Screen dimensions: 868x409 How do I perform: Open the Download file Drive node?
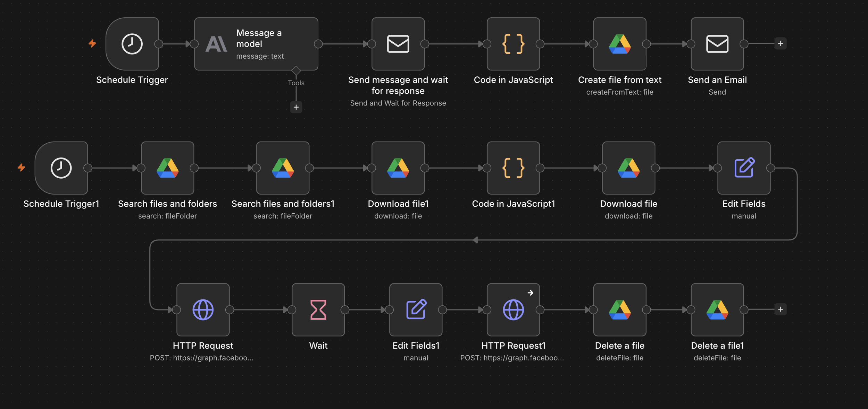coord(628,168)
